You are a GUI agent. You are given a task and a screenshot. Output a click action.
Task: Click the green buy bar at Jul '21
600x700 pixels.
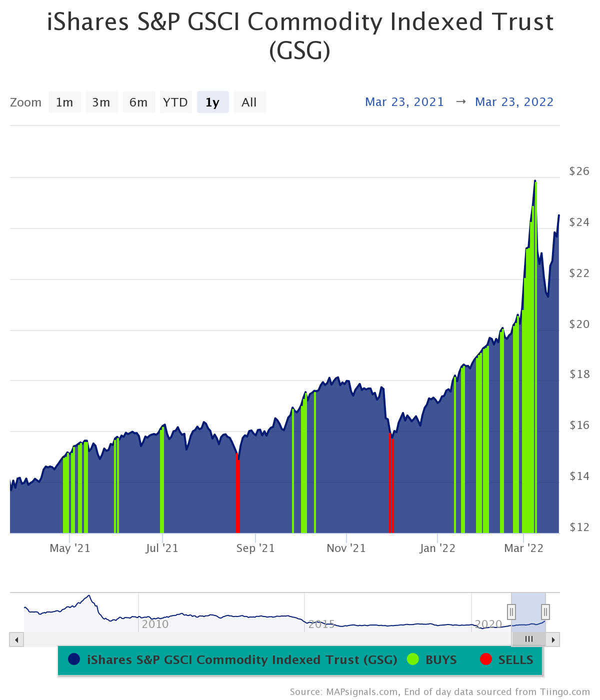click(162, 480)
